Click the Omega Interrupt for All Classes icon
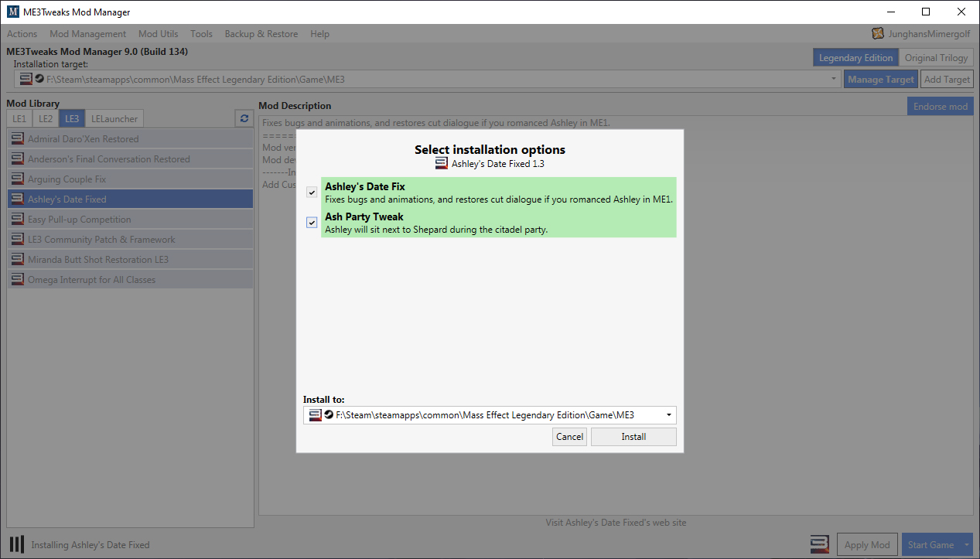Screen dimensions: 980x559 tap(17, 280)
